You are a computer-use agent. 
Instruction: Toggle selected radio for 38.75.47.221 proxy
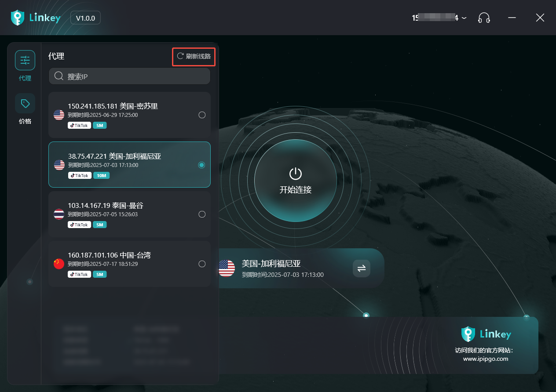click(x=201, y=165)
